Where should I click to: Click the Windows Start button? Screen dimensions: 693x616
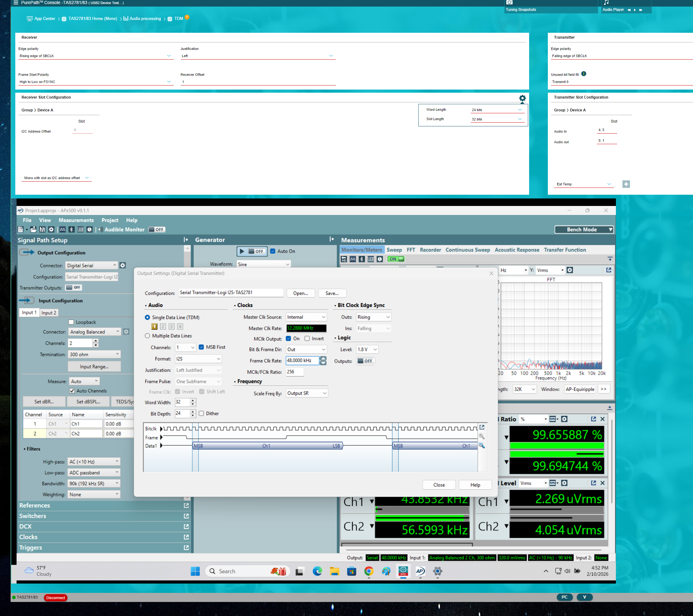[x=195, y=571]
